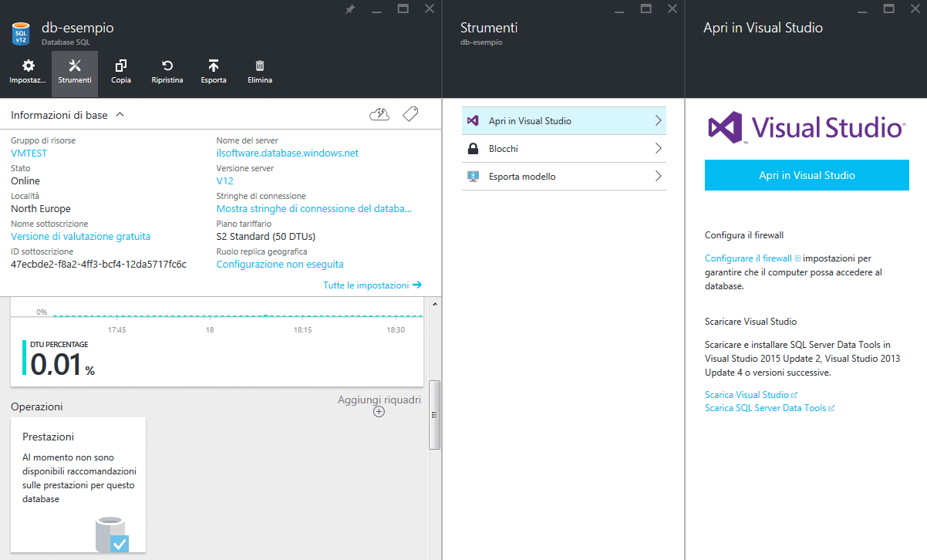Screen dimensions: 927x560
Task: Click the Visual Studio logo
Action: pyautogui.click(x=807, y=127)
